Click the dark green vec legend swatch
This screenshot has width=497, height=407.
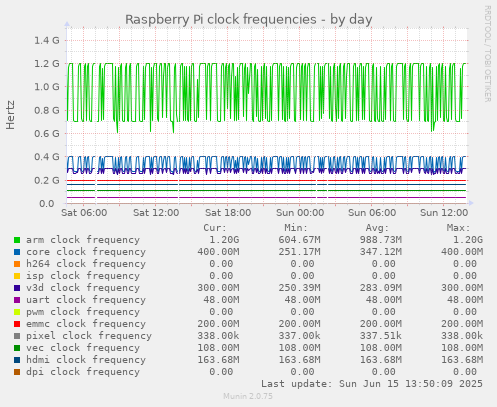(17, 348)
